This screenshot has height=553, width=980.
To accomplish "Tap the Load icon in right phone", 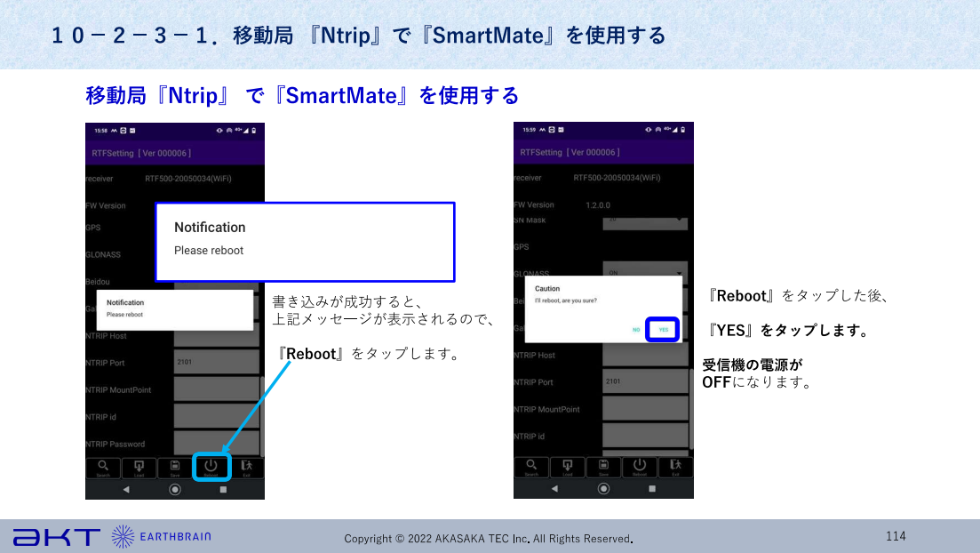I will coord(568,467).
